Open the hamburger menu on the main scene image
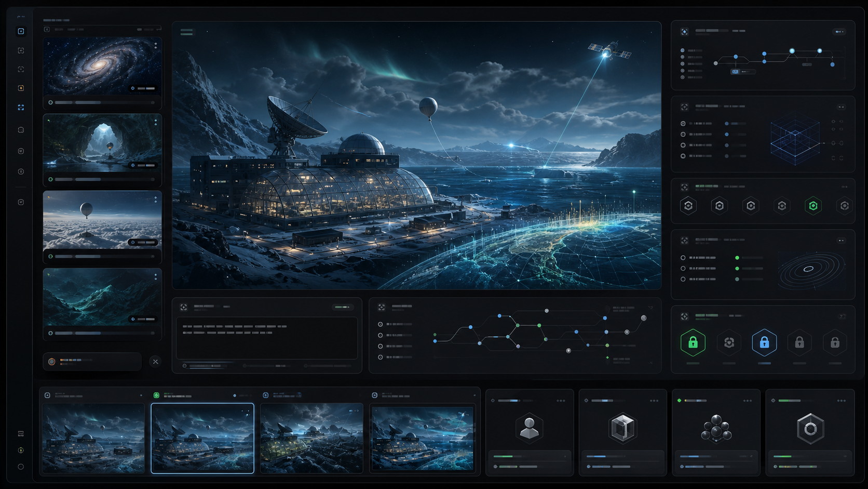Viewport: 868px width, 489px height. point(186,32)
